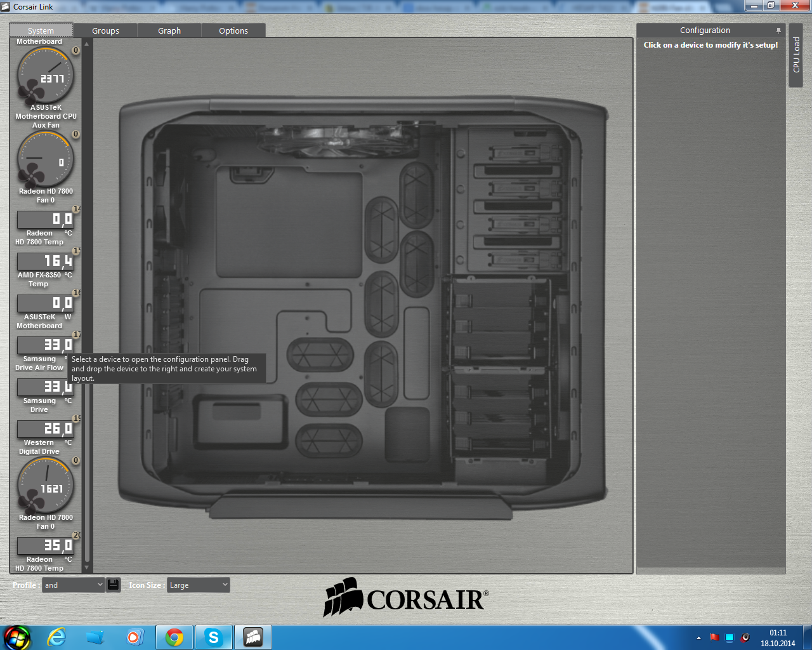Select the AMD FX-8350 Temp readout 16,4

coord(45,262)
